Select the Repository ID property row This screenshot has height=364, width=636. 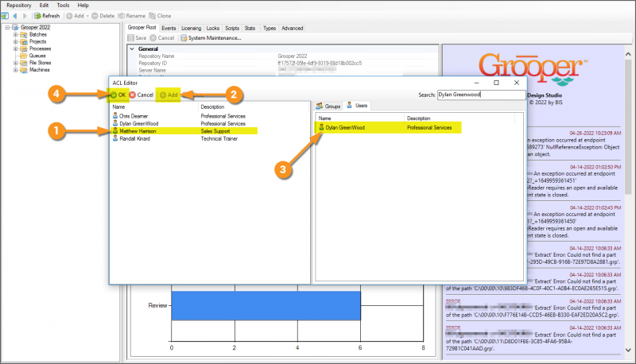point(283,64)
